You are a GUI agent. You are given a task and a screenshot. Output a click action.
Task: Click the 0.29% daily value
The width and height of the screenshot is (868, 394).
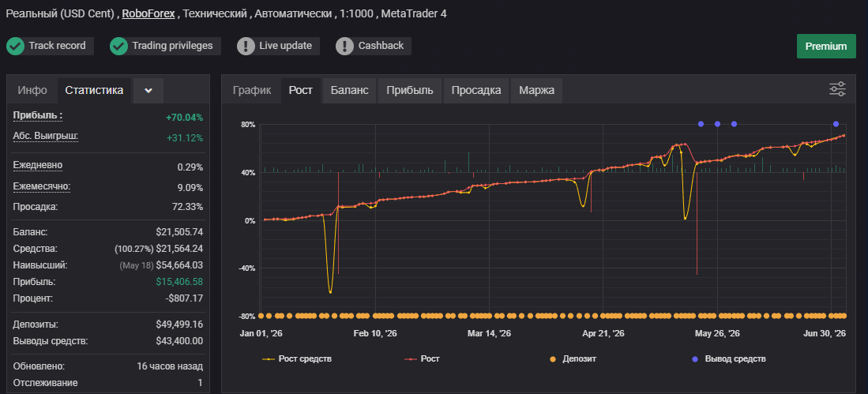coord(190,167)
